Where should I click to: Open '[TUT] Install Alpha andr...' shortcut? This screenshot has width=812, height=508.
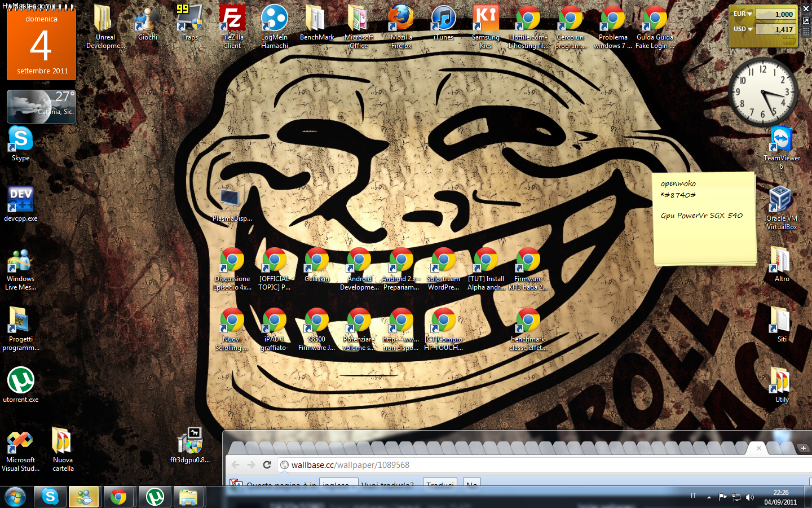(486, 269)
